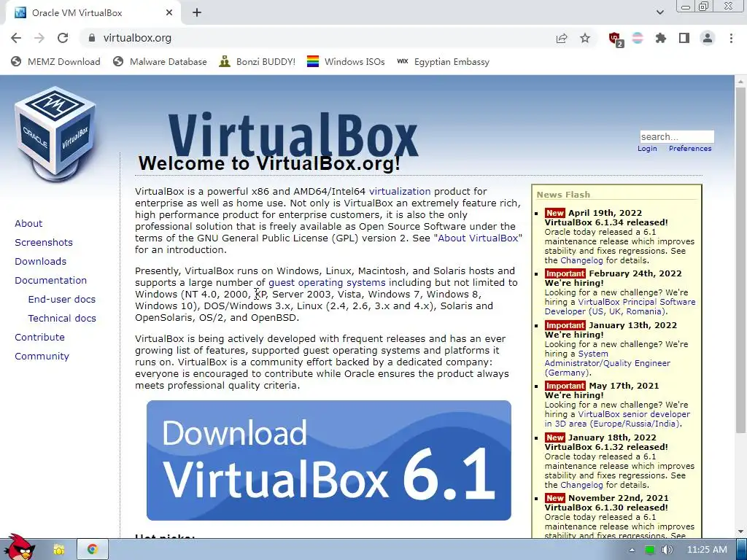Open System Administrator/Quality Engineer link
747x560 pixels.
(608, 363)
